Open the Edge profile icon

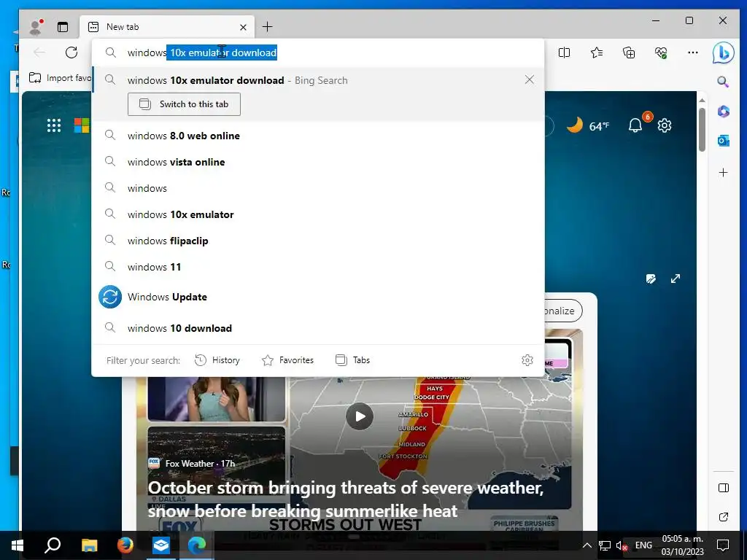pyautogui.click(x=36, y=27)
